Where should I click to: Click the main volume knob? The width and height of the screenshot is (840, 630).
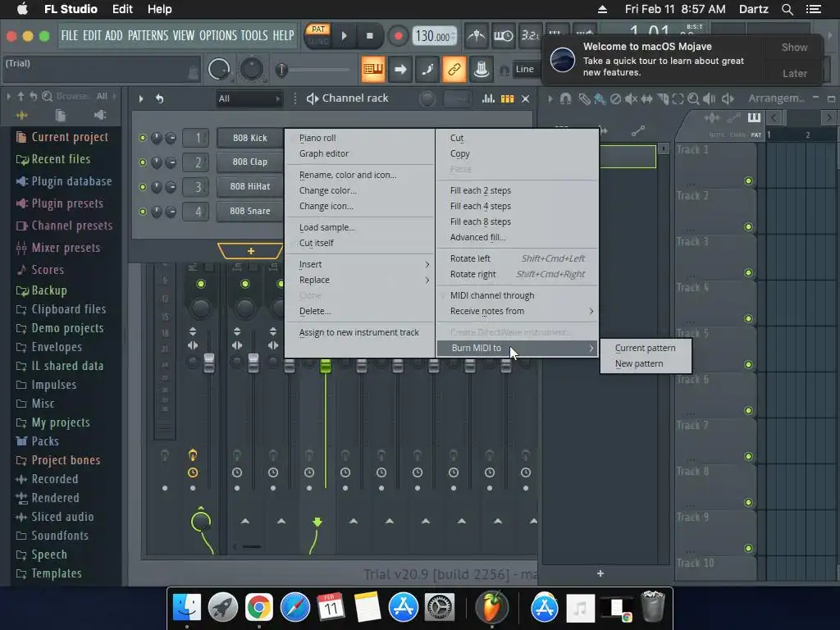pyautogui.click(x=218, y=69)
